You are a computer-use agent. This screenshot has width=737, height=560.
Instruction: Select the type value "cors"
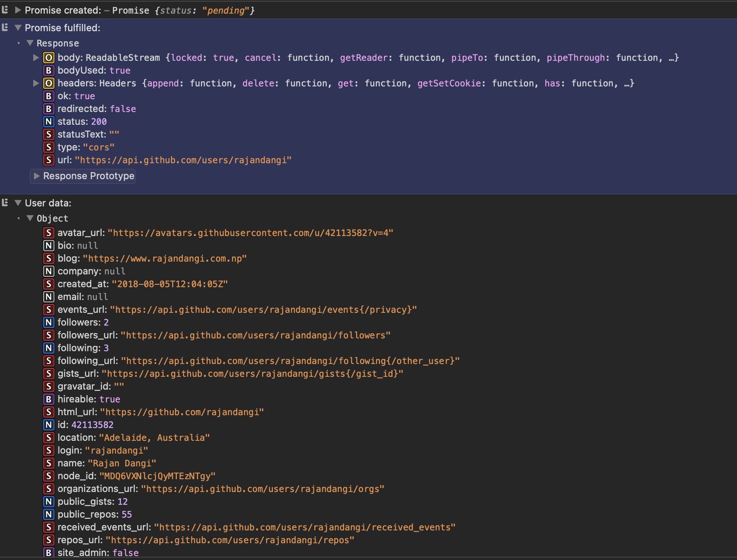(99, 147)
